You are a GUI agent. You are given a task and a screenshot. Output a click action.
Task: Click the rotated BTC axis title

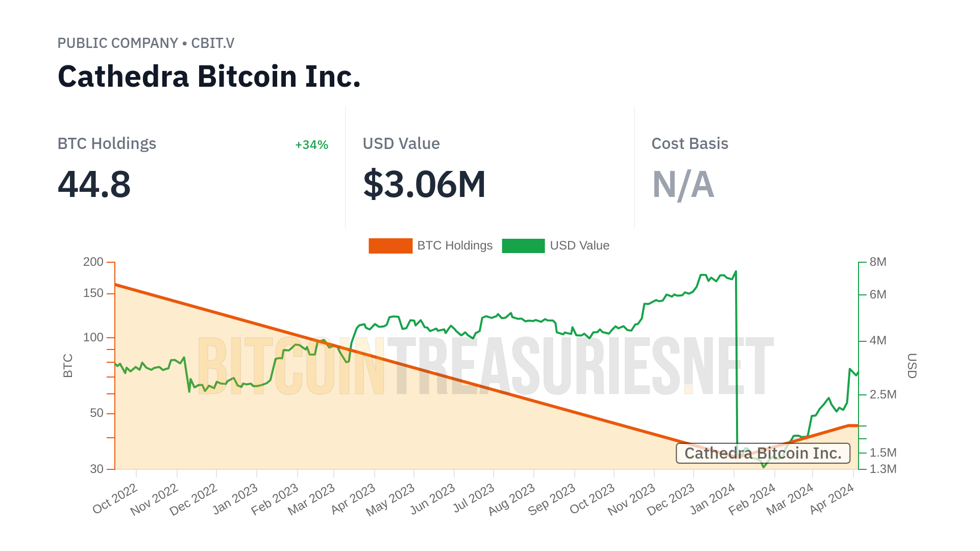click(x=68, y=366)
